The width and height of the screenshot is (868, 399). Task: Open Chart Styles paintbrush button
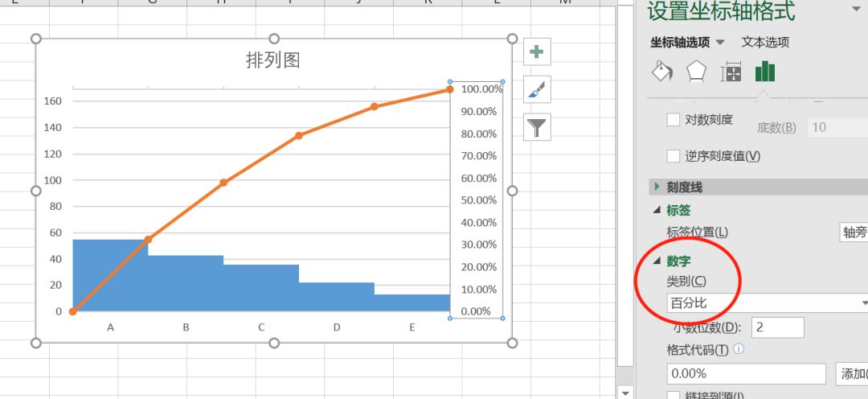536,89
